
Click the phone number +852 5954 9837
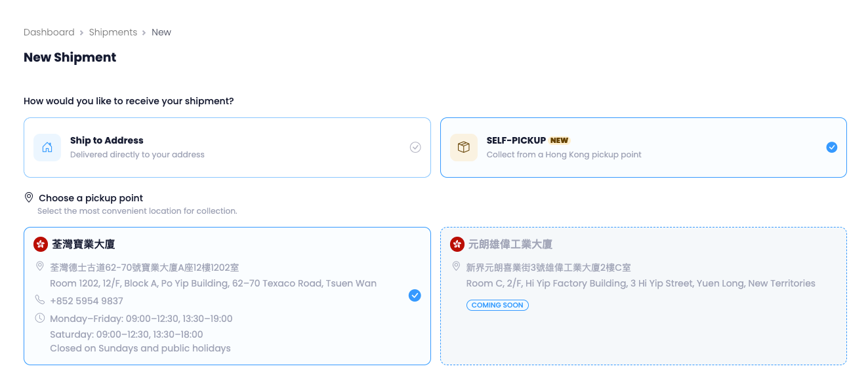pyautogui.click(x=87, y=301)
